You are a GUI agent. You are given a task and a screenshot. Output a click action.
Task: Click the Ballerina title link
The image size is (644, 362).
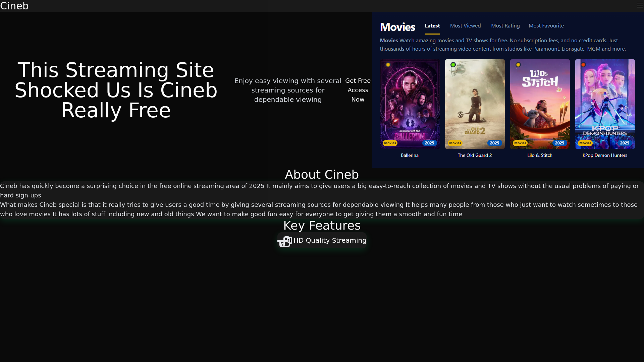point(410,155)
